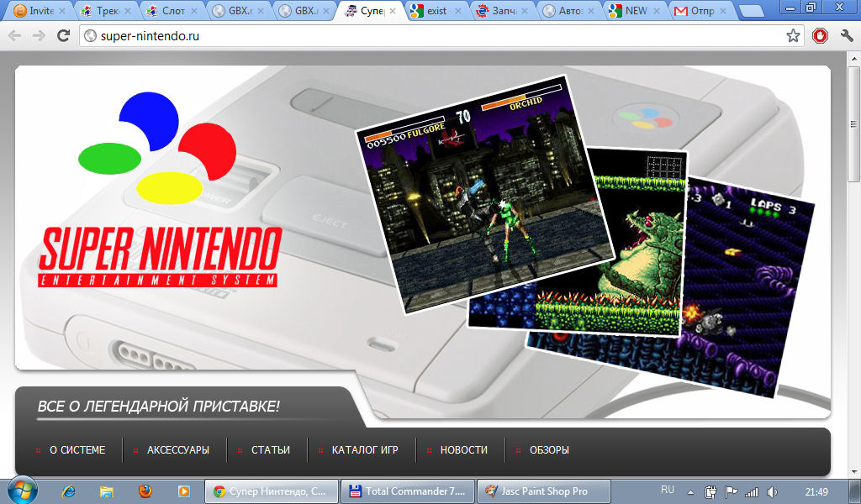
Task: Switch to the first GBX tab
Action: (x=238, y=11)
